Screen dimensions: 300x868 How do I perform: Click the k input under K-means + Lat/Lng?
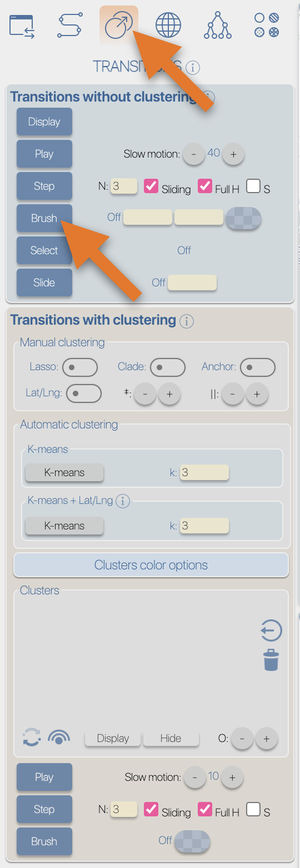(x=204, y=526)
